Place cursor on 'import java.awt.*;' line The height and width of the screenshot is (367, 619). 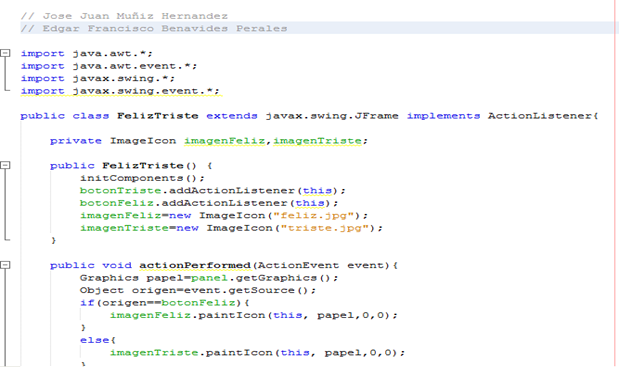86,53
